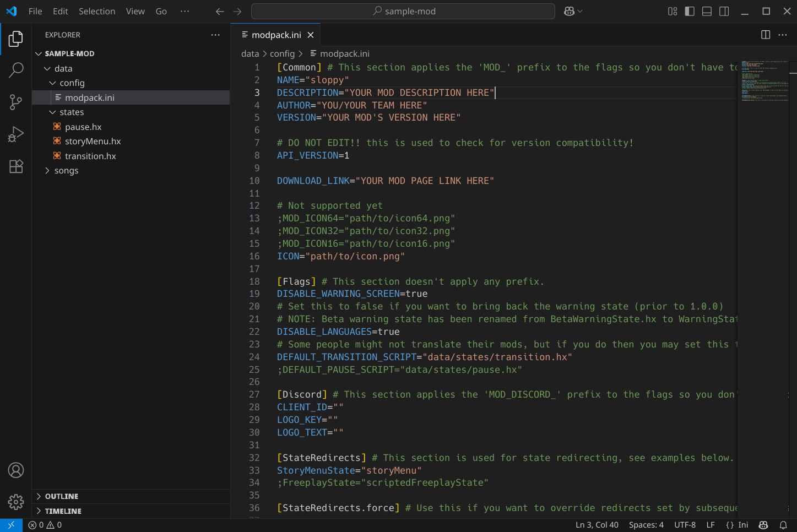Toggle the primary side bar
797x532 pixels.
690,11
